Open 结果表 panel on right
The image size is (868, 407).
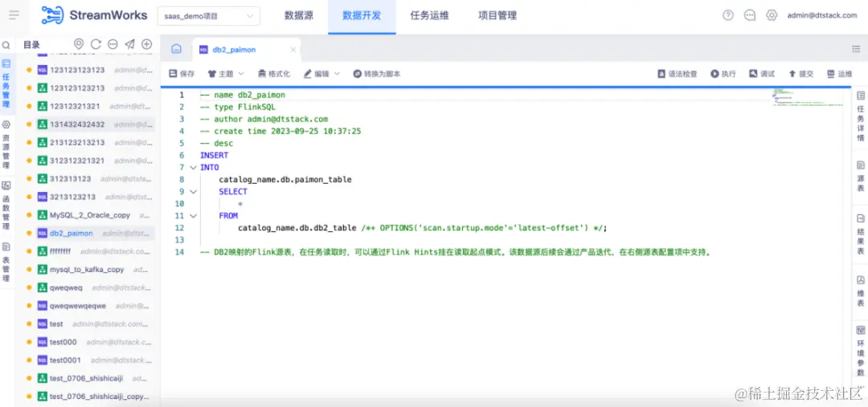860,234
